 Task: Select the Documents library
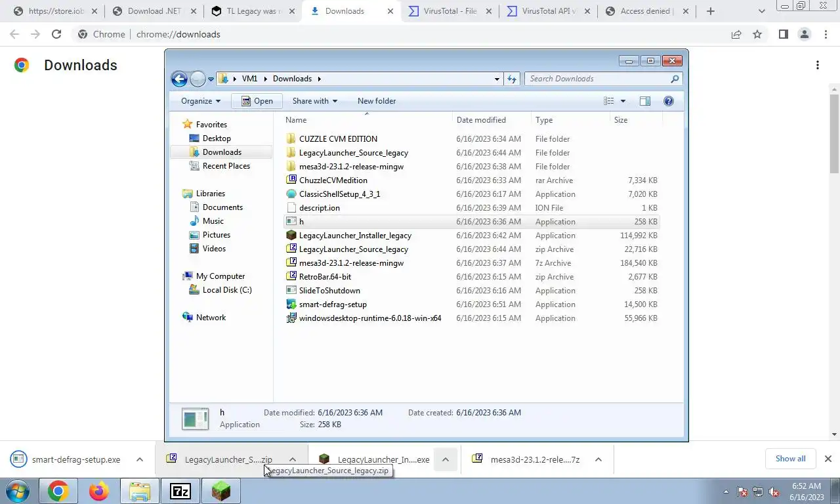[222, 207]
